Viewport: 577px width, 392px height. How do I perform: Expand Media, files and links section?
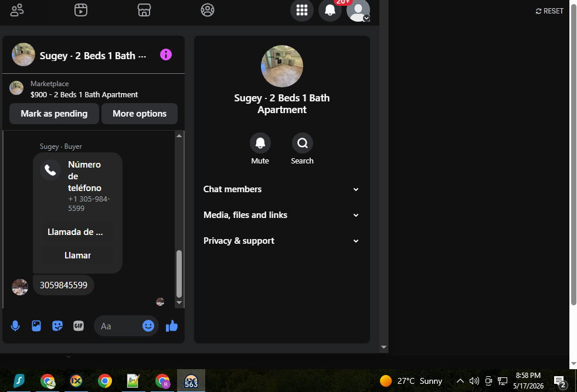pyautogui.click(x=281, y=215)
